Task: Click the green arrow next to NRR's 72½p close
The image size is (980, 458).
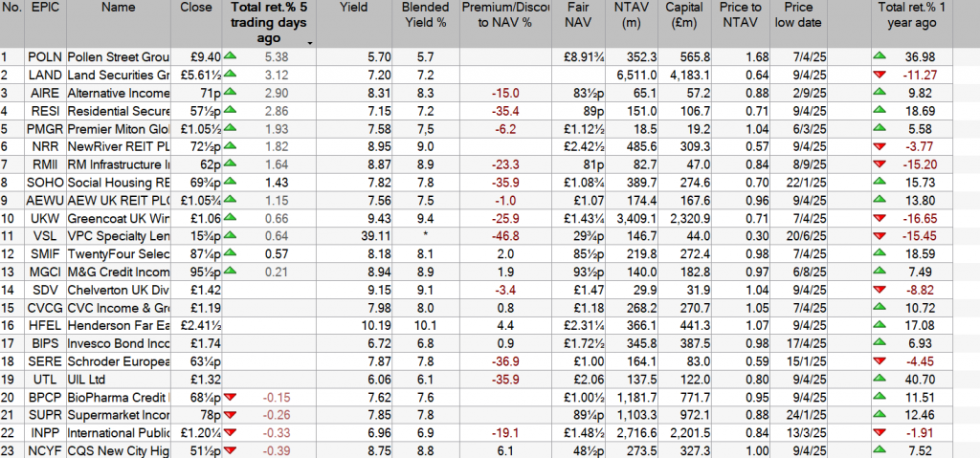Action: (230, 146)
